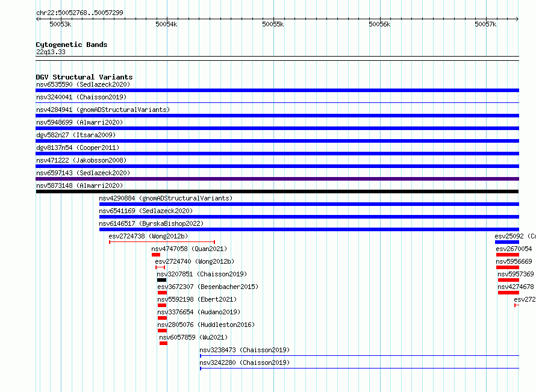
Task: Select the black block under nsv3207851
Action: [161, 280]
